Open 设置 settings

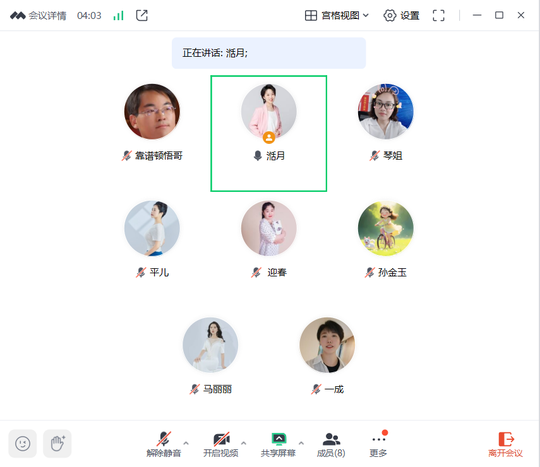pyautogui.click(x=401, y=15)
